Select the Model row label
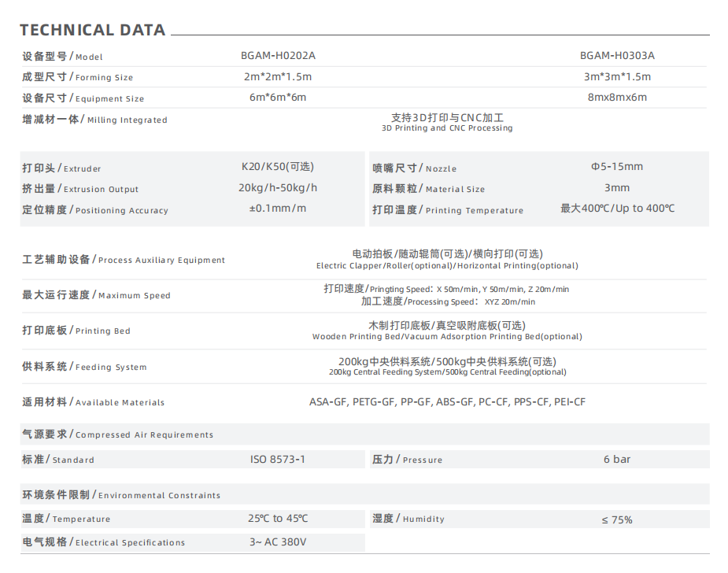728x573 pixels. click(62, 56)
